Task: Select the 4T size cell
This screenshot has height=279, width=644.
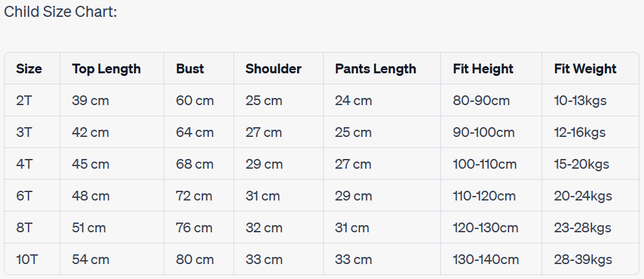Action: point(24,164)
